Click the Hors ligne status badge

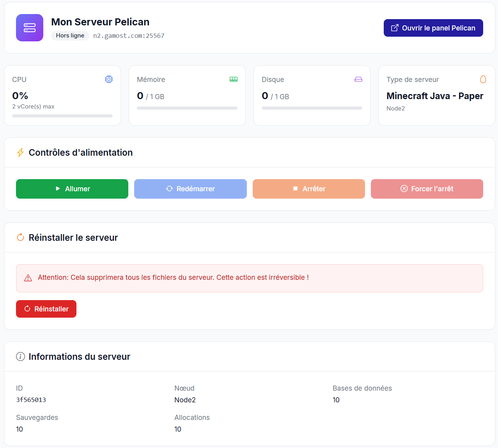(x=70, y=36)
